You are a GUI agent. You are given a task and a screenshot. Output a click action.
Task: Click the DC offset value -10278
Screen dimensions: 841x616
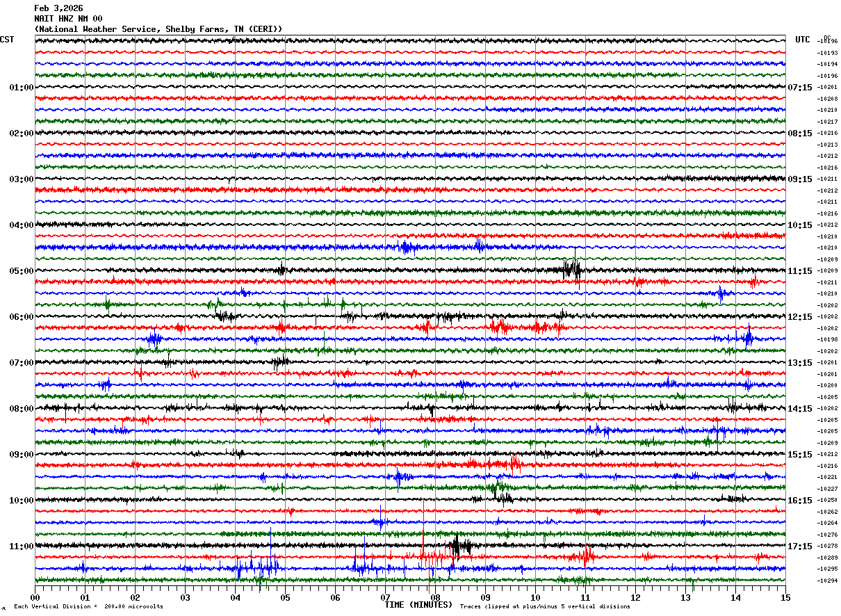coord(828,546)
